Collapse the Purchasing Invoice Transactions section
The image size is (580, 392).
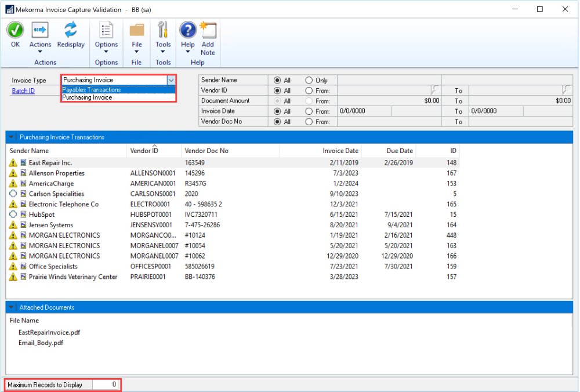click(x=12, y=137)
